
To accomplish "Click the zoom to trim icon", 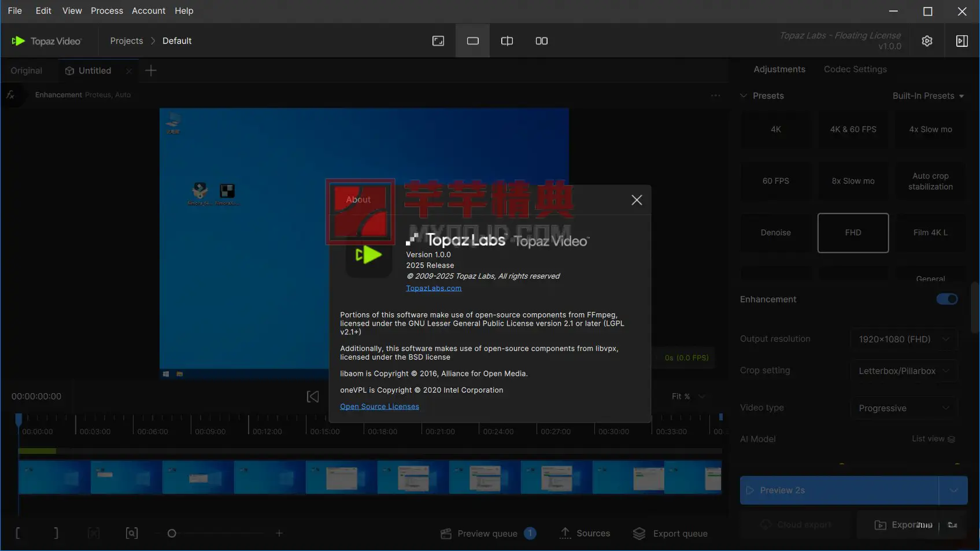I will pos(132,534).
